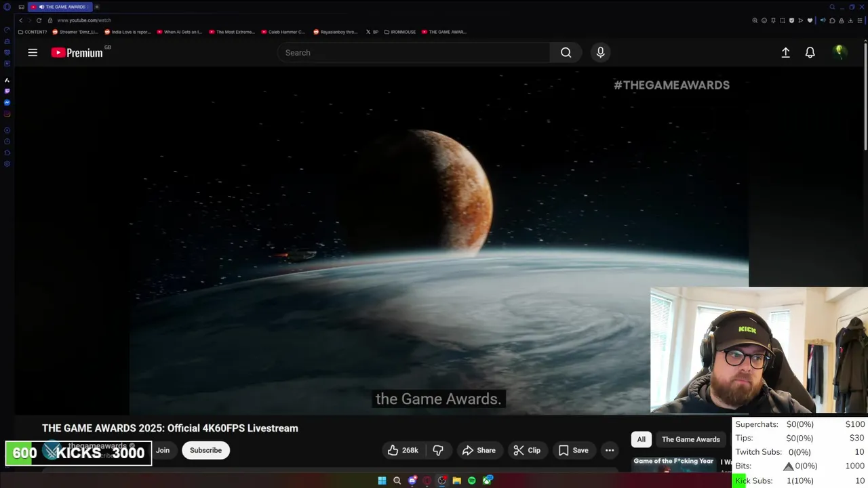
Task: Open the Streamer 'Dimz_Li...' bookmark
Action: click(75, 32)
